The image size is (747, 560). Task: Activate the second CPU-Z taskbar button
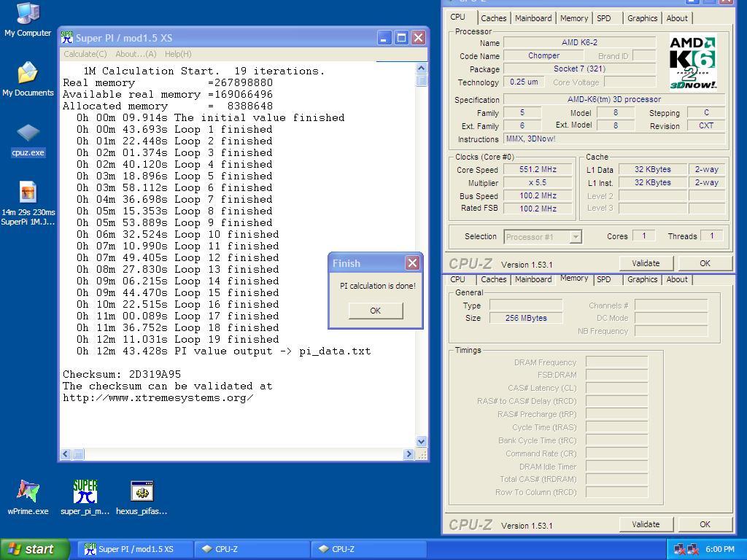tap(368, 550)
